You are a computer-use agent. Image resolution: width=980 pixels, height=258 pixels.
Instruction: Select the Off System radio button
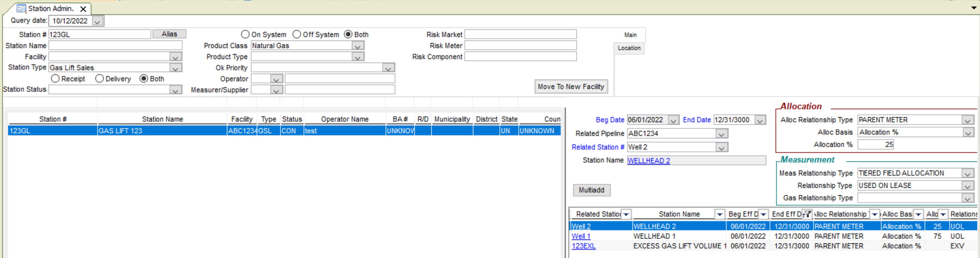pyautogui.click(x=297, y=35)
